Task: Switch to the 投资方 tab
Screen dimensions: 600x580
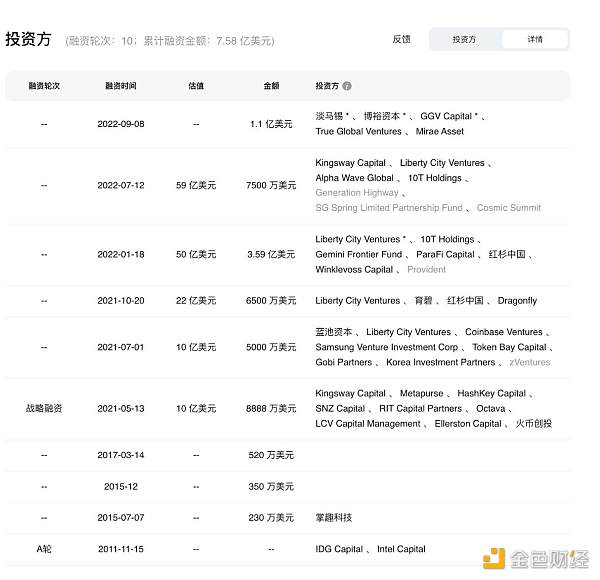Action: tap(464, 39)
